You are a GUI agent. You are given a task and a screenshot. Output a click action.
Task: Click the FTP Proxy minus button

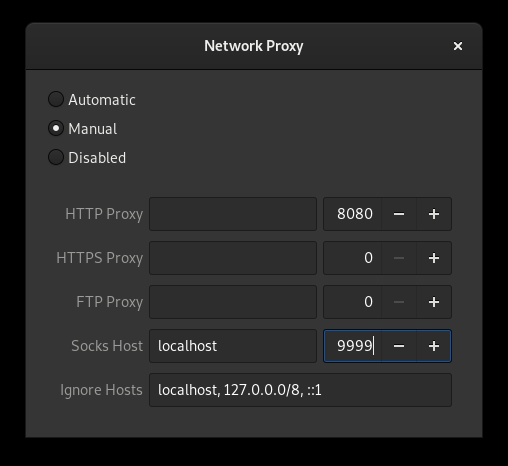[399, 302]
